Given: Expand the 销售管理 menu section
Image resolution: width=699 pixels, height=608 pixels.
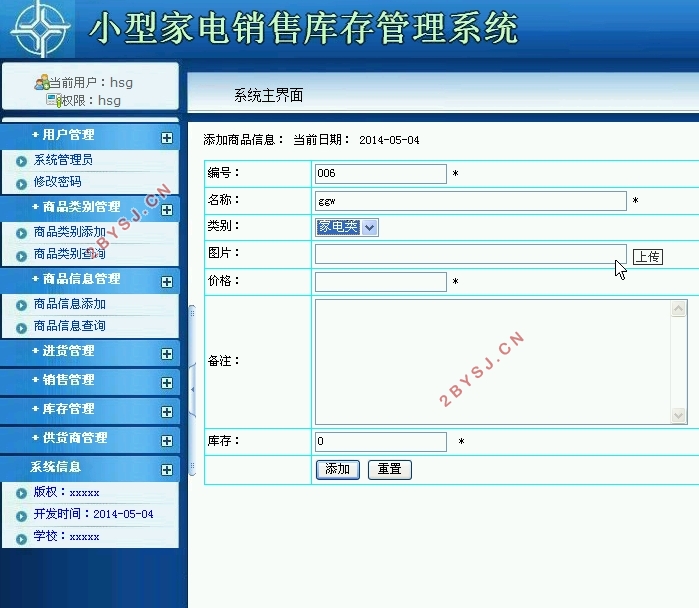Looking at the screenshot, I should click(166, 383).
